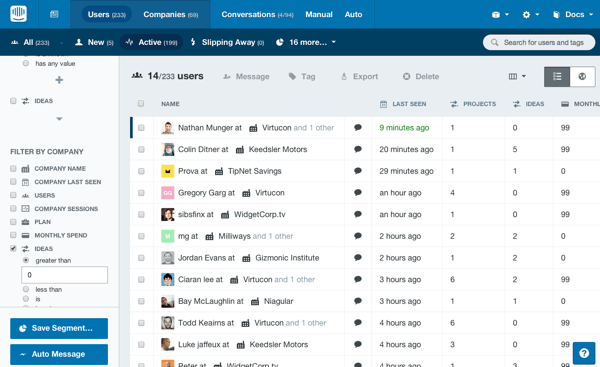Select the 'has any value' radio option
This screenshot has height=367, width=600.
(26, 63)
